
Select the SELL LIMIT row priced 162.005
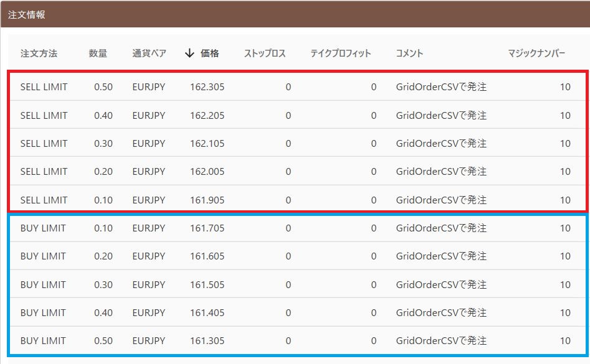coord(297,171)
